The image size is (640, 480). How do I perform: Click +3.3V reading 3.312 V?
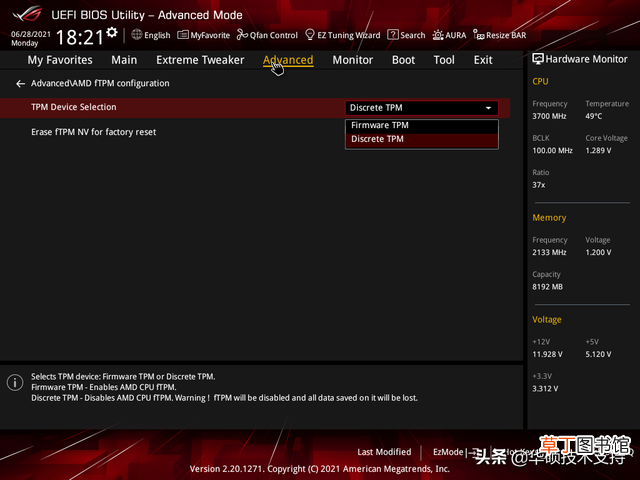pos(545,389)
